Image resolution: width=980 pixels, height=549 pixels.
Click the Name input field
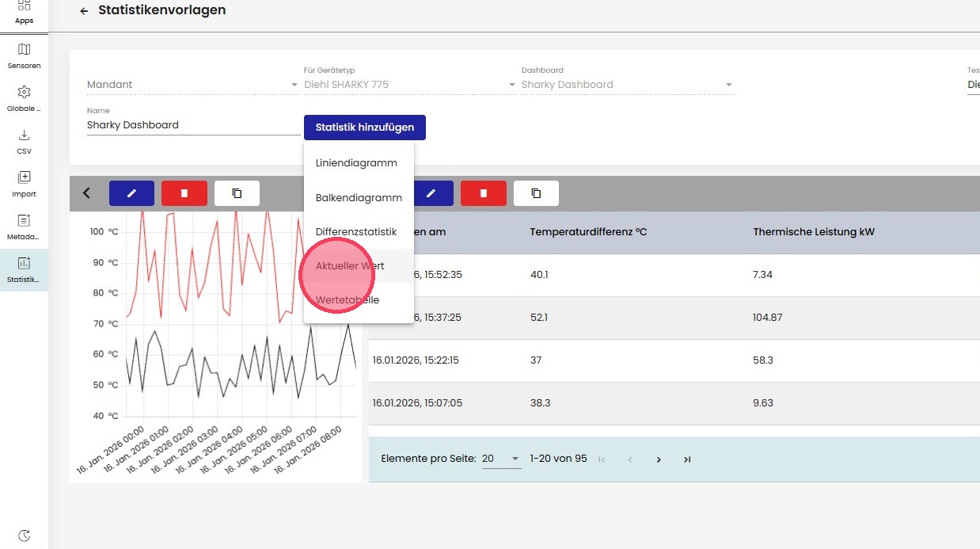(x=193, y=125)
